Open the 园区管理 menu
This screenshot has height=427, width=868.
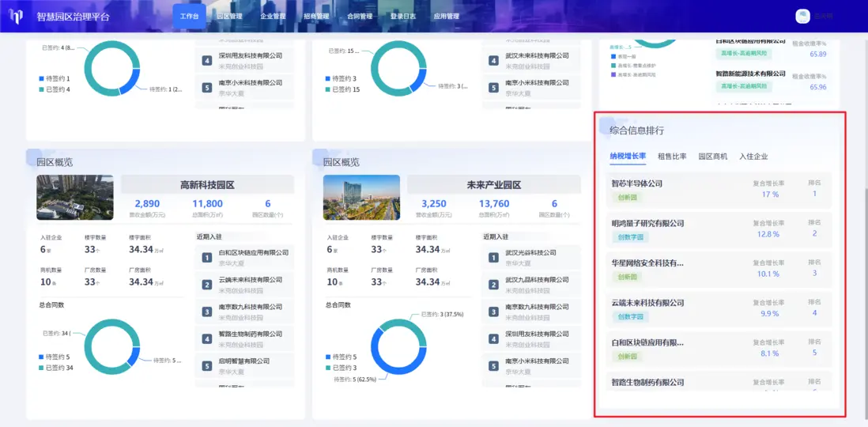[x=229, y=16]
